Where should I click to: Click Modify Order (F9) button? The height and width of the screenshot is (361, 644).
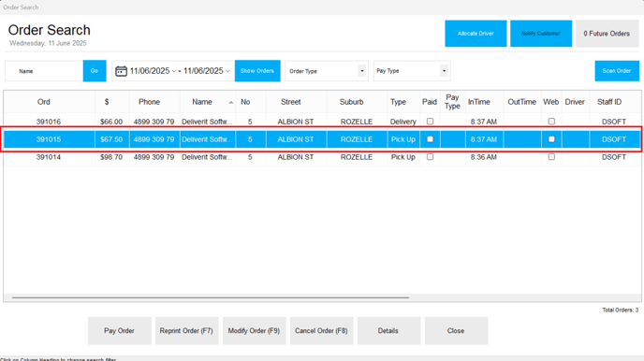[254, 331]
